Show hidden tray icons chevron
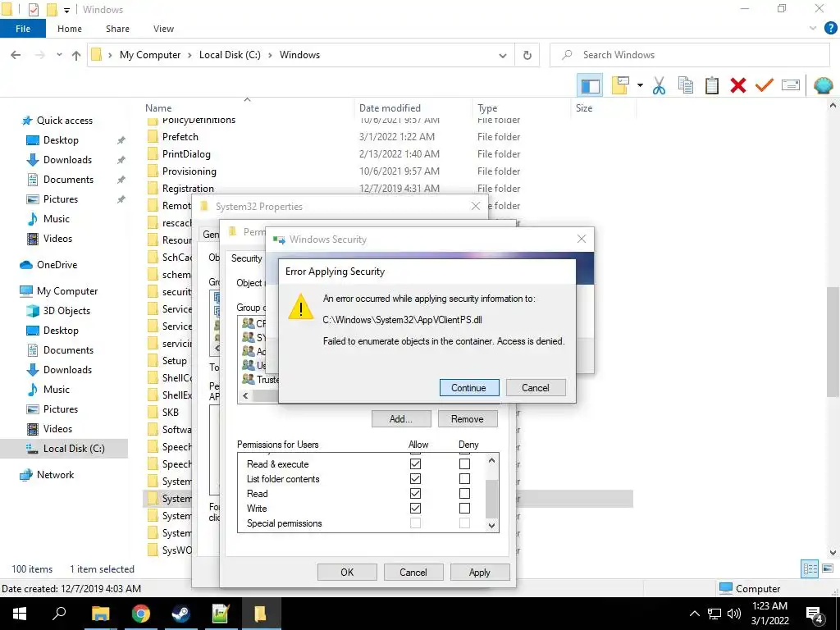 (694, 614)
